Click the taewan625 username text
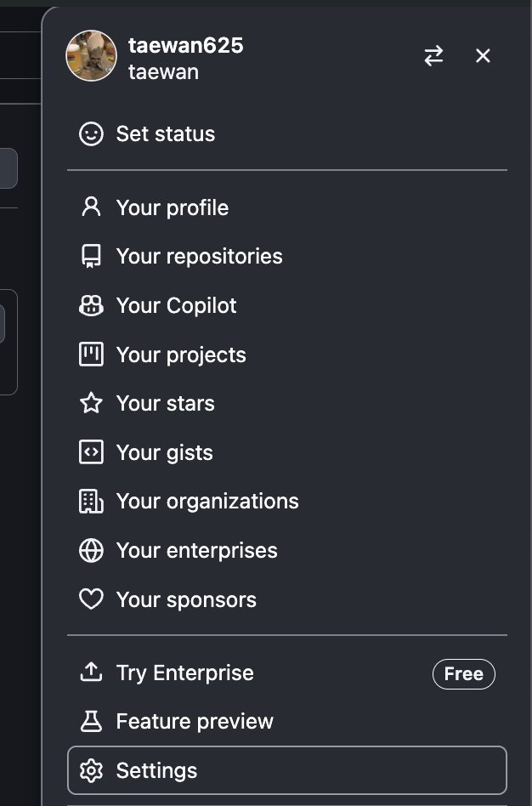 point(185,46)
